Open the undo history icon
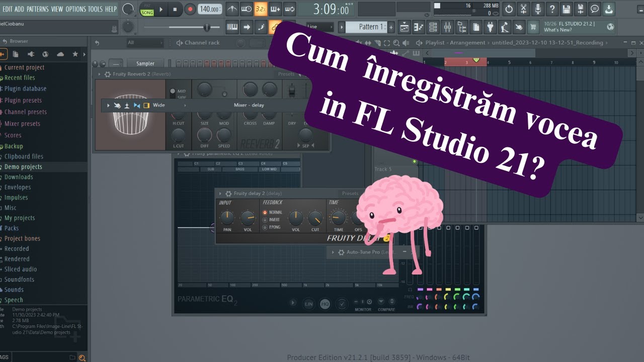Image resolution: width=644 pixels, height=362 pixels. [509, 9]
